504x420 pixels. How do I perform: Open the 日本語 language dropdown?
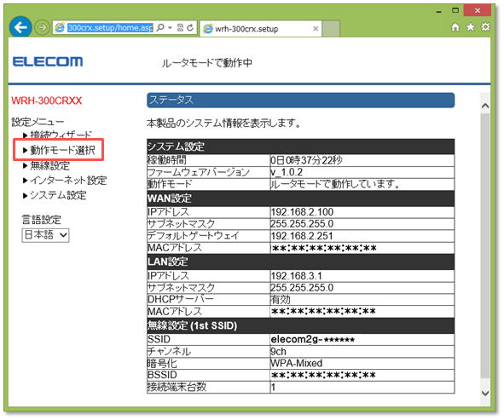(x=45, y=235)
